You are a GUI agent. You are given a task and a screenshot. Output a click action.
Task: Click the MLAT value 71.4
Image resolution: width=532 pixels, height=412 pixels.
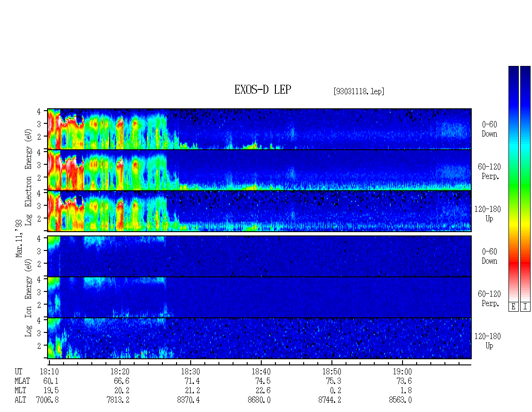pyautogui.click(x=192, y=381)
